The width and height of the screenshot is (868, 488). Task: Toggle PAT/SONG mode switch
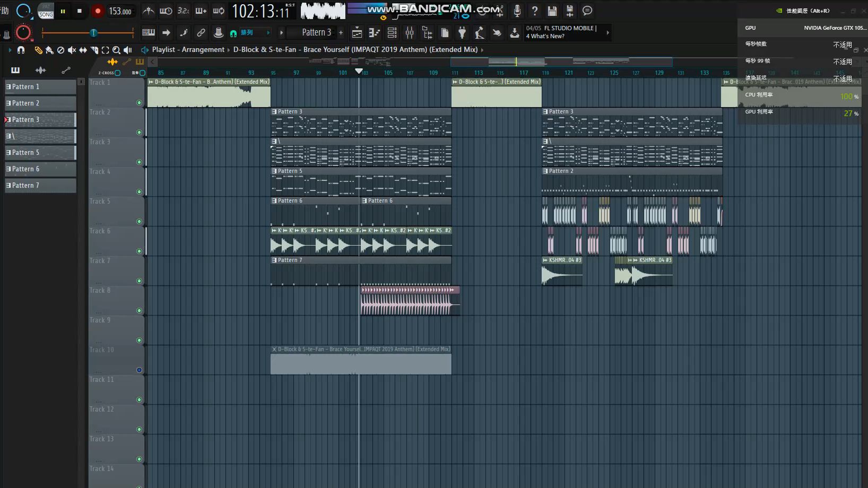(46, 11)
